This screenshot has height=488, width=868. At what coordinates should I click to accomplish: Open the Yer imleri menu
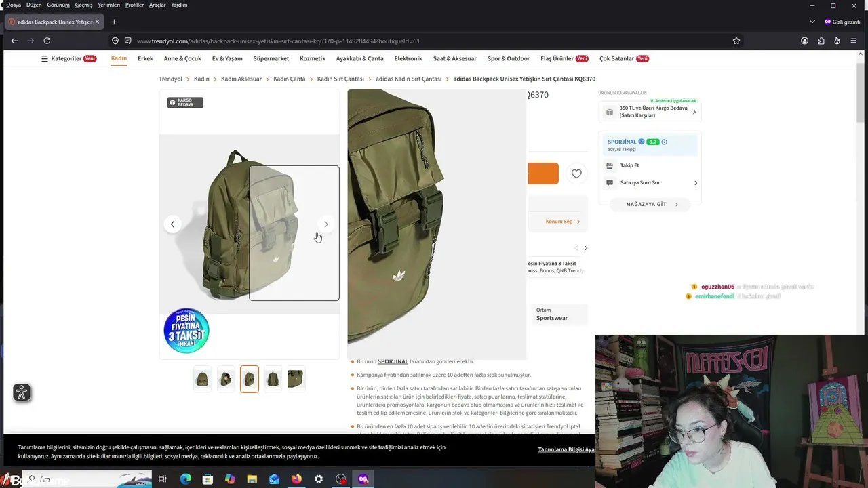108,5
